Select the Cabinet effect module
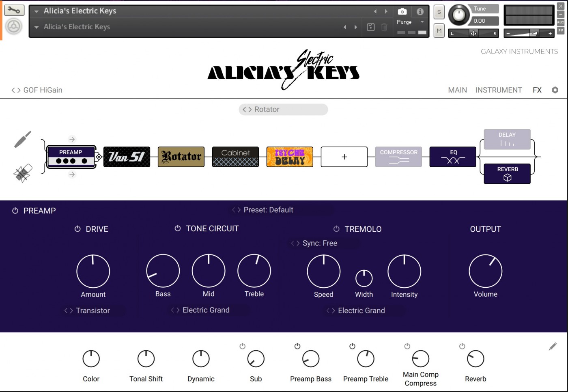The image size is (568, 392). pos(235,157)
